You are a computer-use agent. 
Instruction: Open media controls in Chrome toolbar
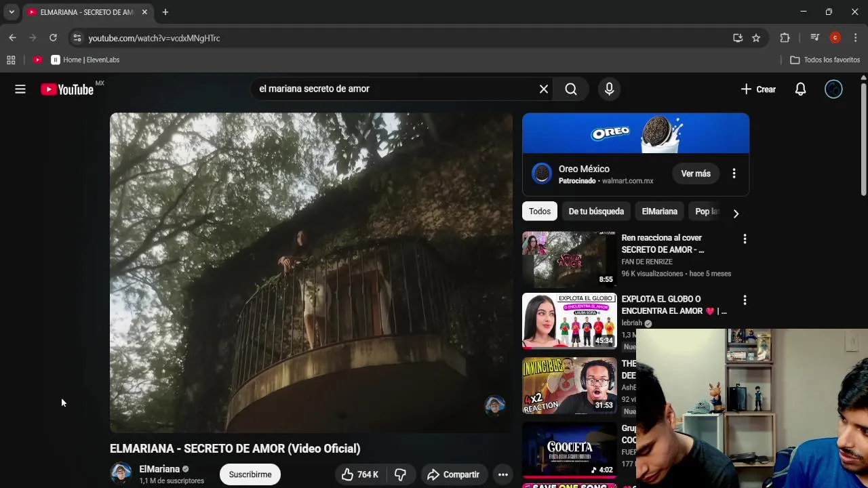click(x=815, y=38)
